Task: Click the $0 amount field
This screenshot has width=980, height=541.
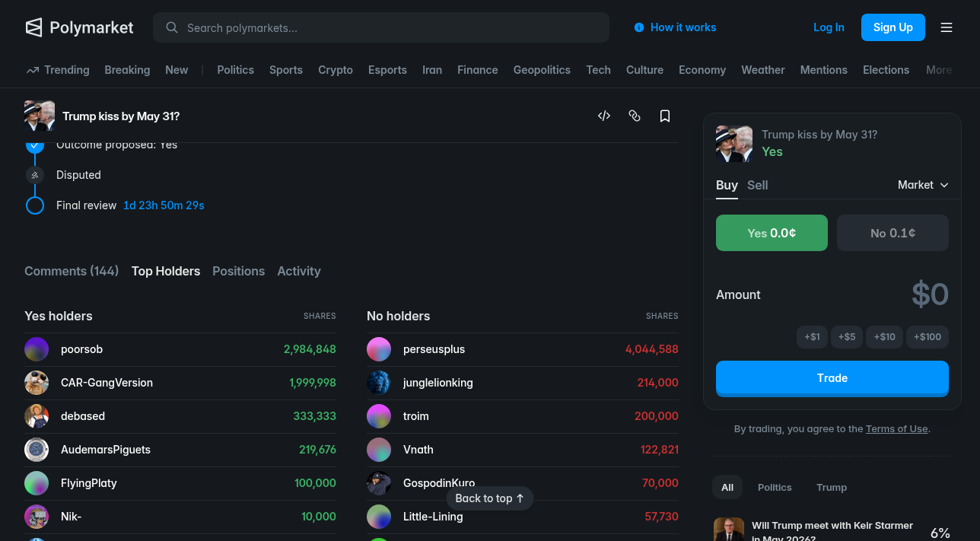Action: [x=930, y=294]
